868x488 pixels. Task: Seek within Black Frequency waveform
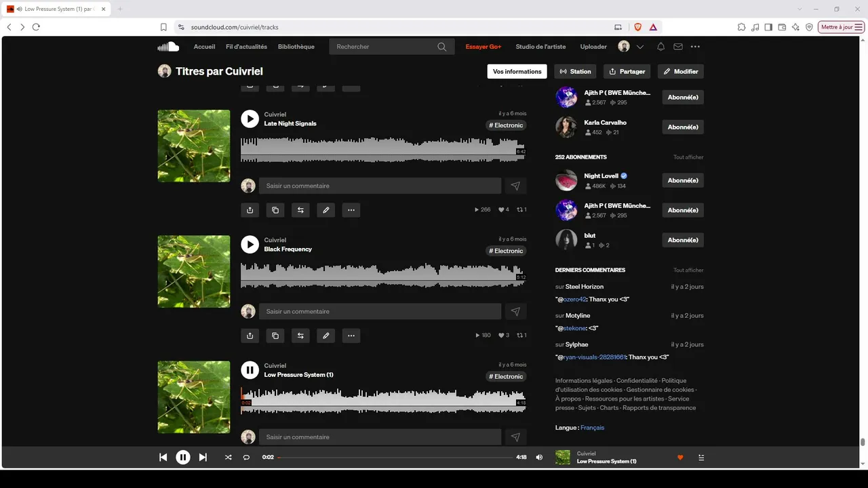coord(383,275)
